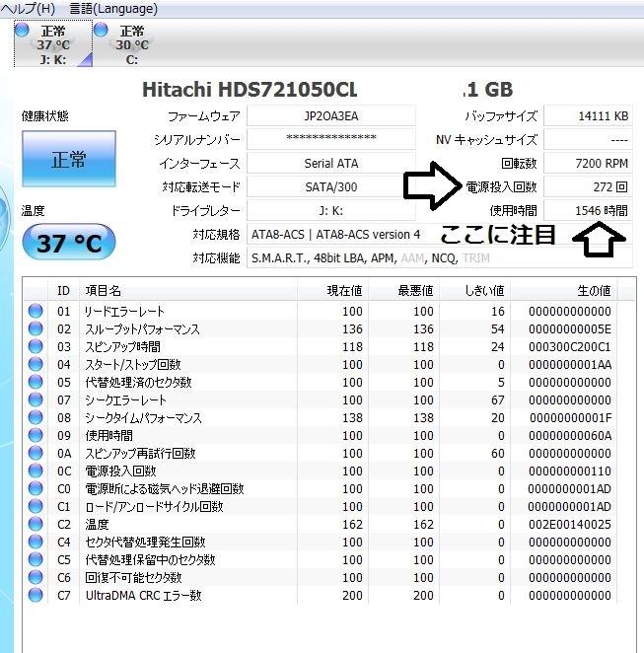
Task: Click the transfer mode field SATA/300
Action: 331,186
